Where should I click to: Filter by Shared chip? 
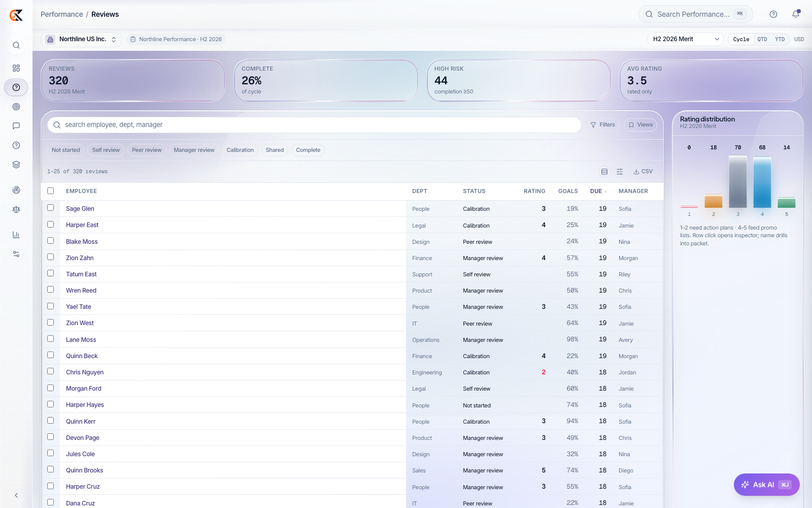275,150
